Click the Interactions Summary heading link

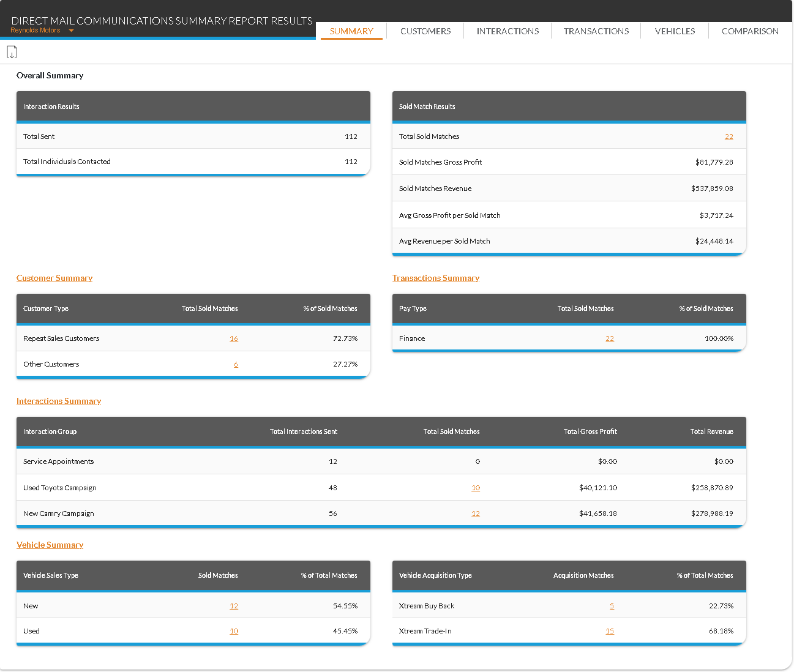tap(59, 401)
